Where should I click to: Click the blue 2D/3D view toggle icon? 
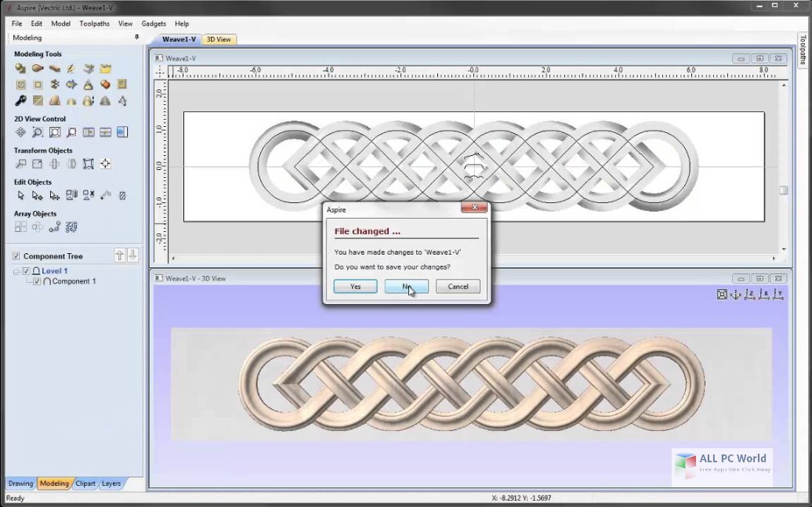(122, 132)
